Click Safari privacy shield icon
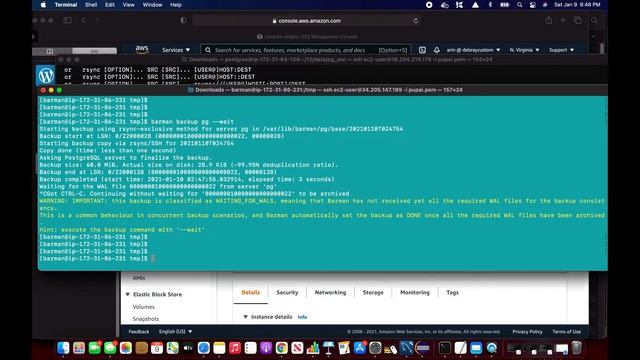Screen dimensions: 640x360 pos(183,20)
